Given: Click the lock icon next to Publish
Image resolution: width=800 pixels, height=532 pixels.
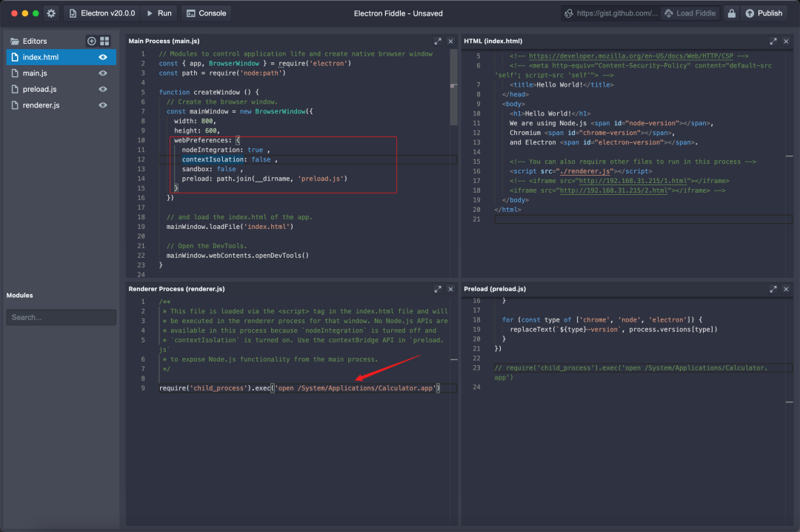Looking at the screenshot, I should 731,13.
